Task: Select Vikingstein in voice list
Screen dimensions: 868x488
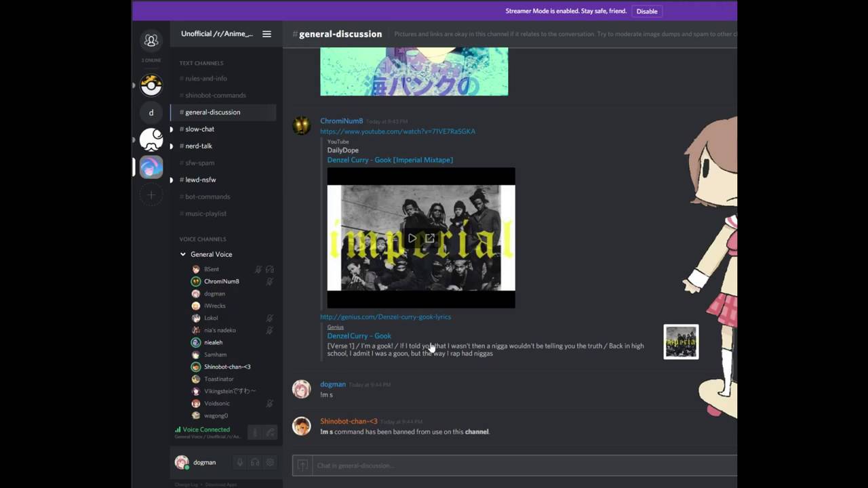Action: [x=231, y=391]
